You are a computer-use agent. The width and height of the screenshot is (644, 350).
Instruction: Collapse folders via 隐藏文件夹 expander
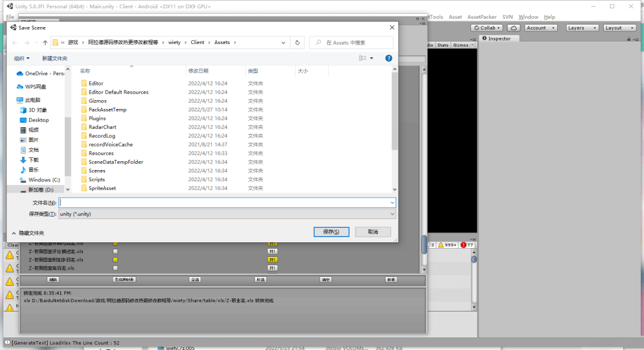click(28, 233)
